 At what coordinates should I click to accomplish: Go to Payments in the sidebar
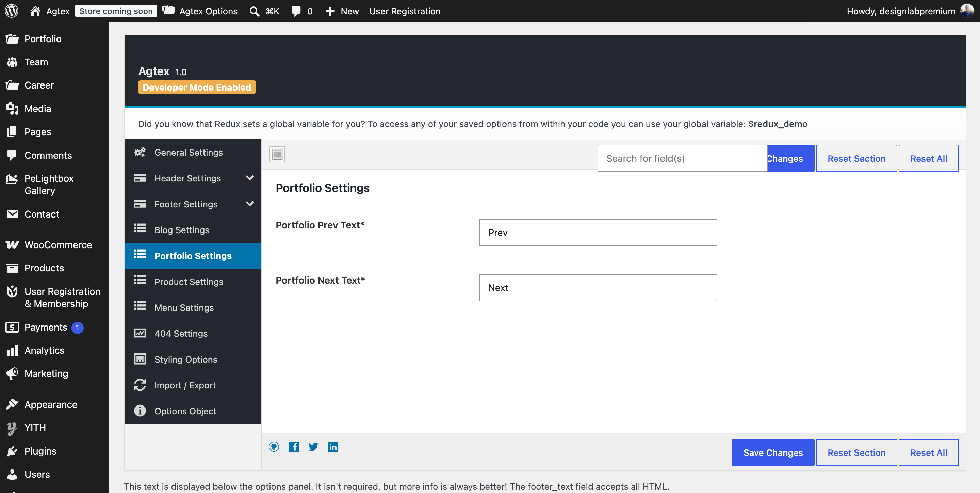54,328
